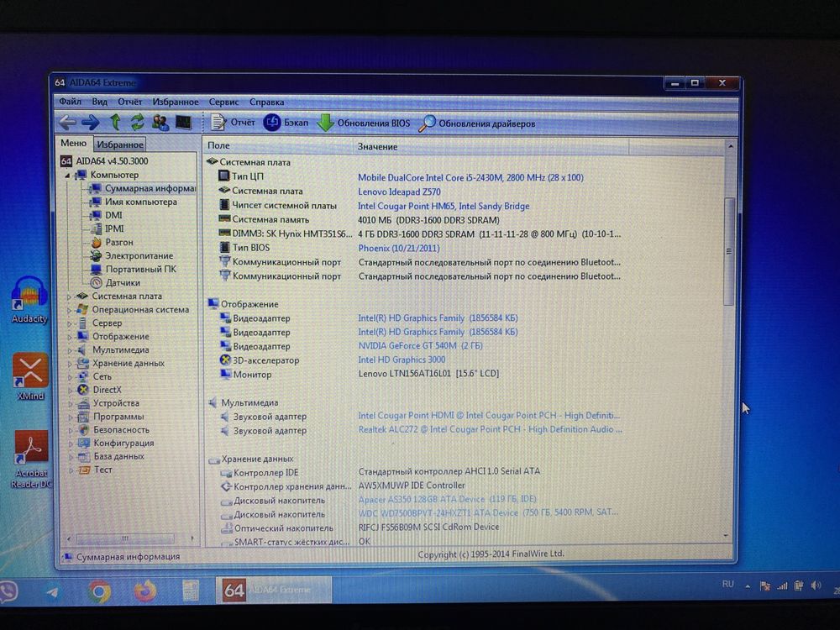This screenshot has width=840, height=630.
Task: Click the Тест tree icon
Action: tap(84, 470)
